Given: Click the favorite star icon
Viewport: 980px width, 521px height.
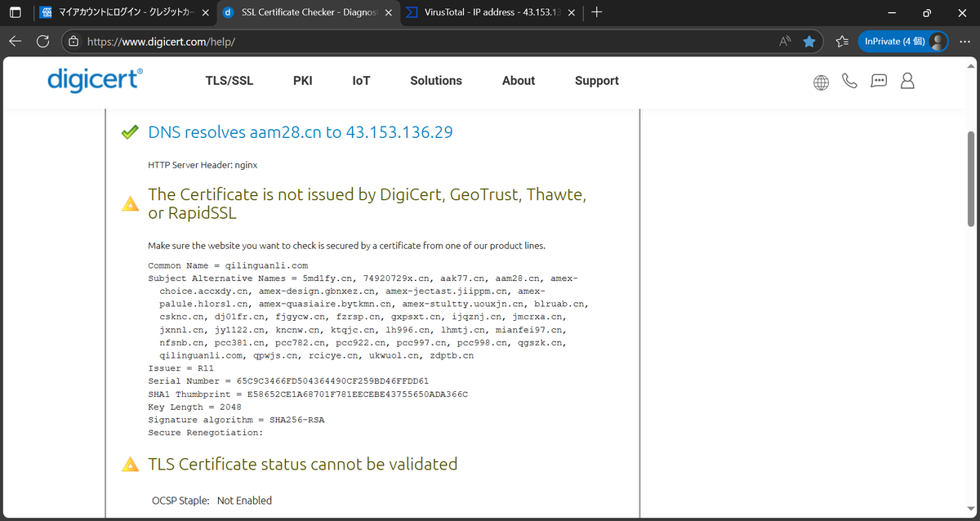Looking at the screenshot, I should tap(809, 41).
